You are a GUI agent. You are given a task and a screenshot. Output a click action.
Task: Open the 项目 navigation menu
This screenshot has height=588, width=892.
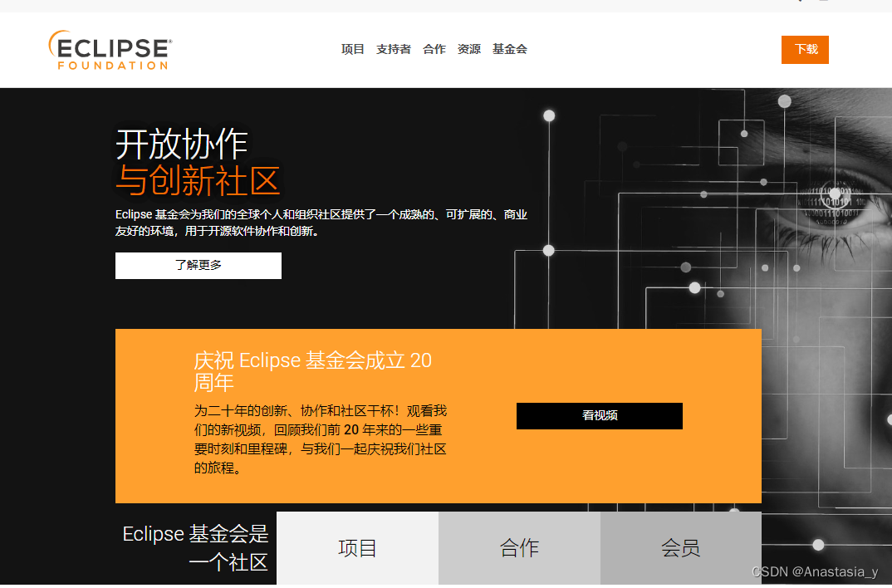353,50
